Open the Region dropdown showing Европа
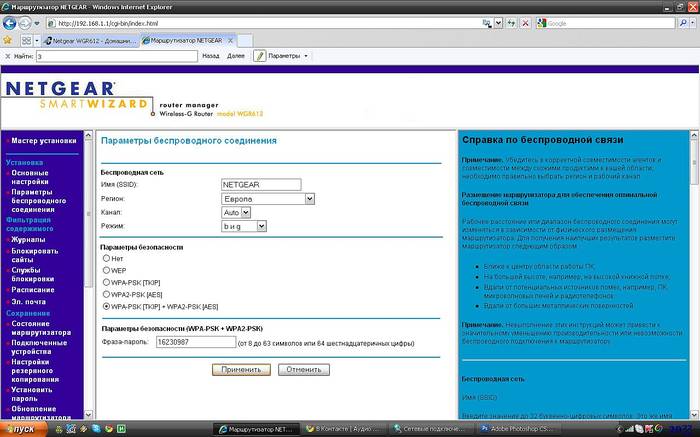 267,199
